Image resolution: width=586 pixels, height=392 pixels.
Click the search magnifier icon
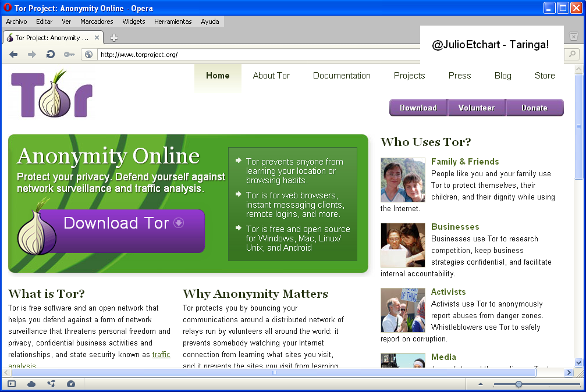point(572,54)
